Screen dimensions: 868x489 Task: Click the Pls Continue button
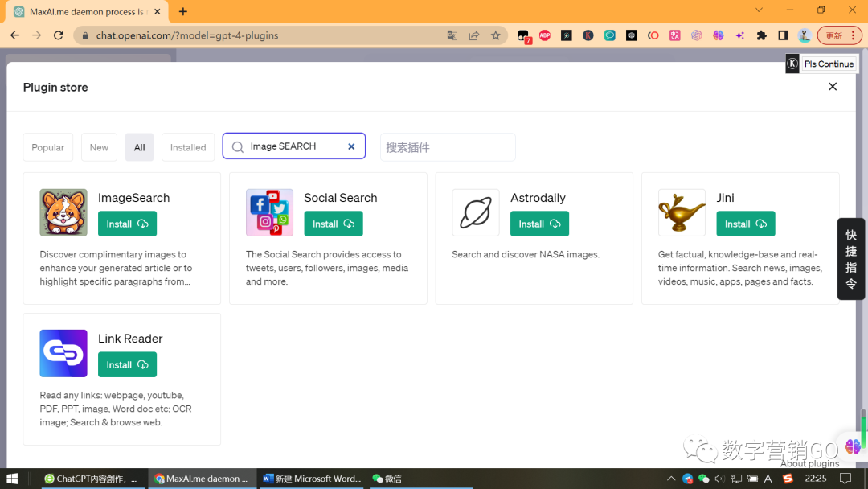point(829,64)
